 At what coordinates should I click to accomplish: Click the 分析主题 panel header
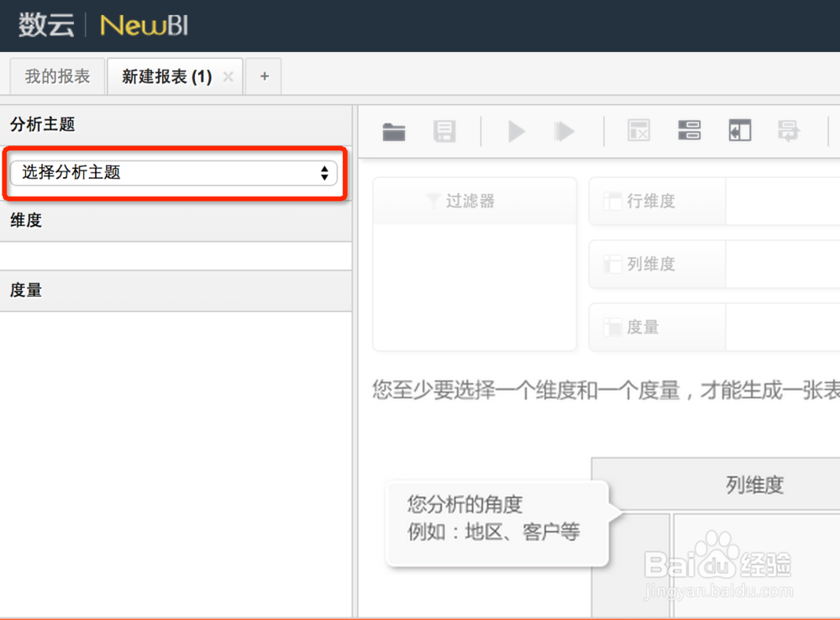click(x=176, y=124)
